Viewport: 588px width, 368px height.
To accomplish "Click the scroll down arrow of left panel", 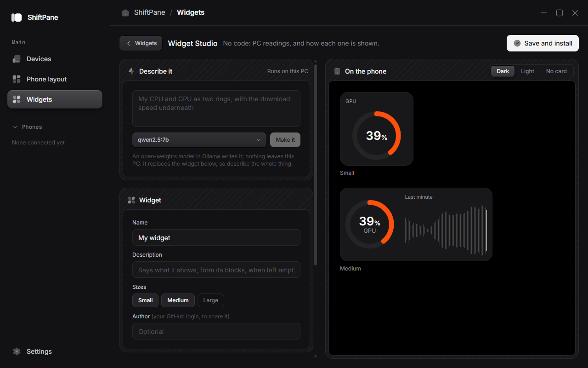I will 315,356.
